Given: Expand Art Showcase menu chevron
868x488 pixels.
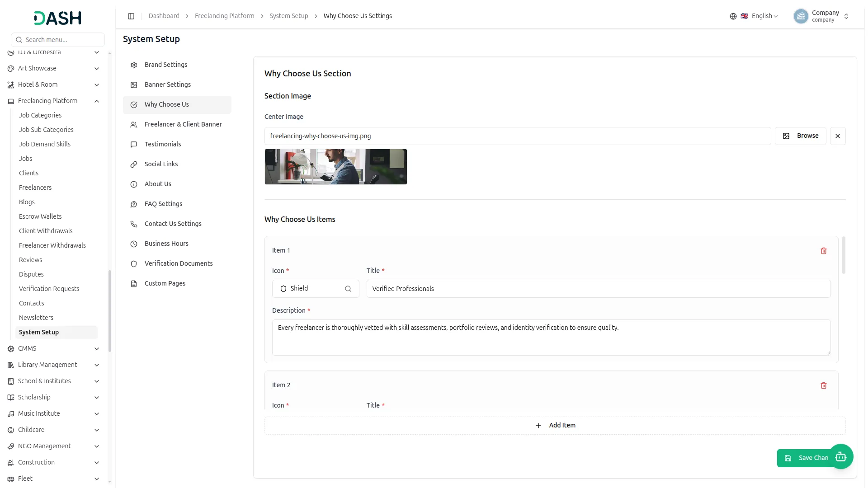Looking at the screenshot, I should pos(97,69).
